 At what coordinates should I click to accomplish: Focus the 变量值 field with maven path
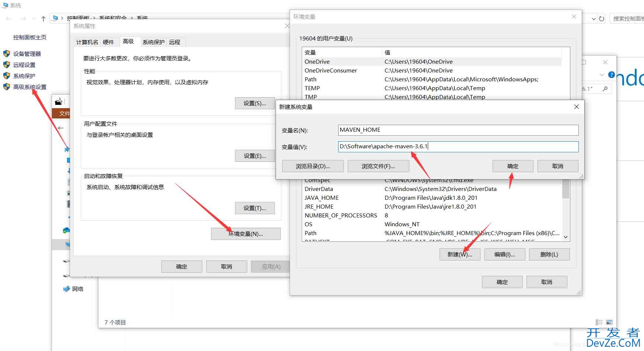click(x=458, y=147)
